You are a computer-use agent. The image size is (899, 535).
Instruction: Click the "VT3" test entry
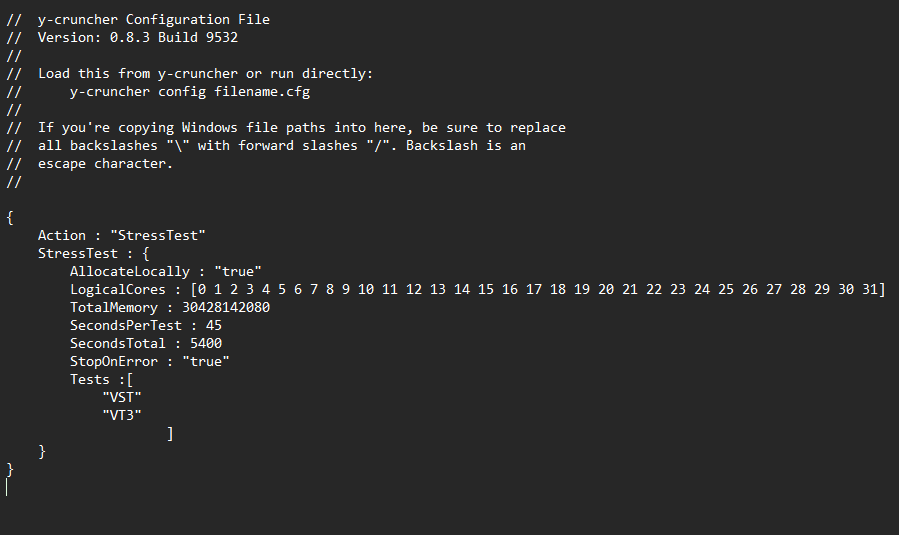[122, 415]
